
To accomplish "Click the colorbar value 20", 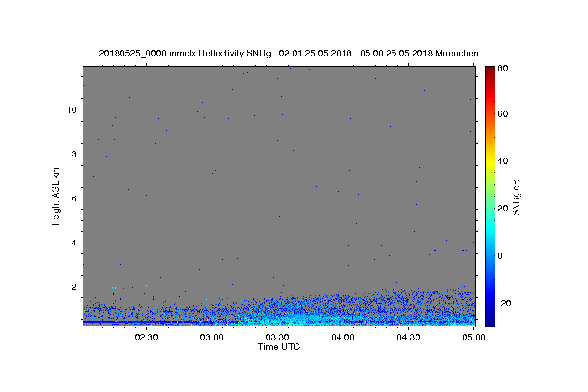I will tap(504, 208).
